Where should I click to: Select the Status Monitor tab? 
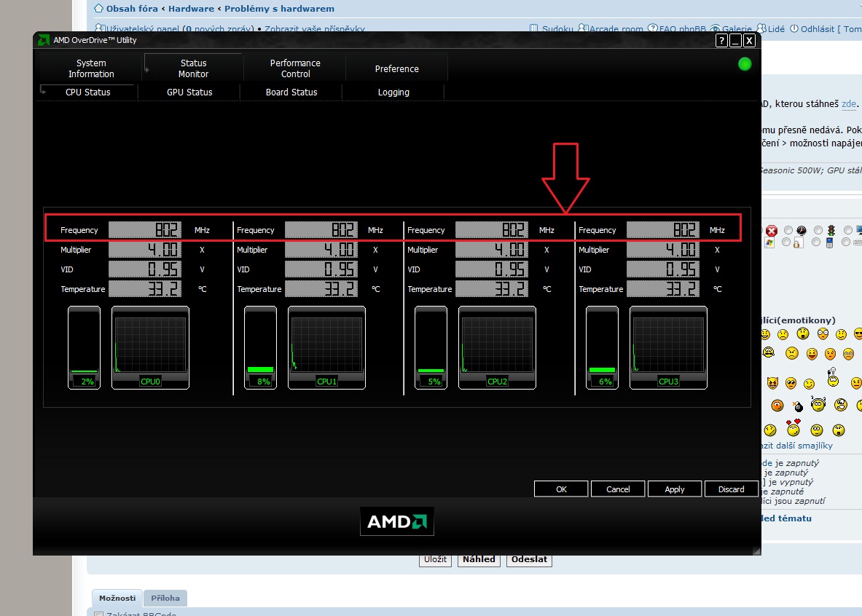194,68
